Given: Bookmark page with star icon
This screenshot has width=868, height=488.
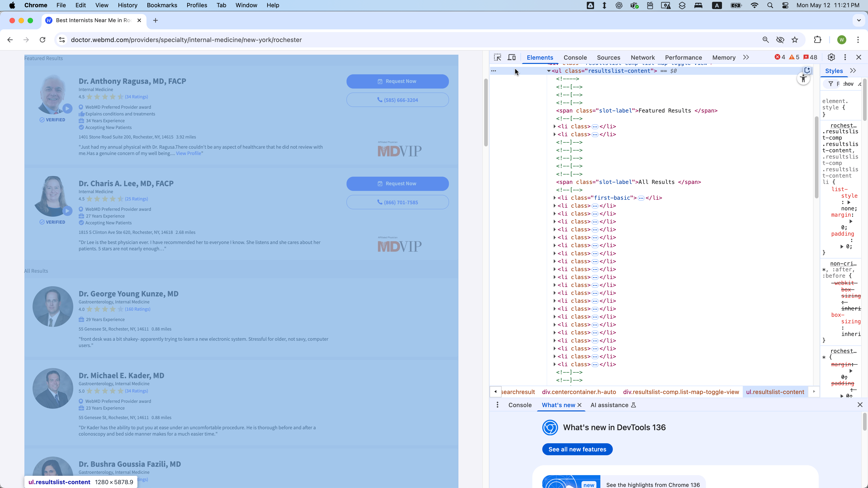Looking at the screenshot, I should (x=795, y=40).
